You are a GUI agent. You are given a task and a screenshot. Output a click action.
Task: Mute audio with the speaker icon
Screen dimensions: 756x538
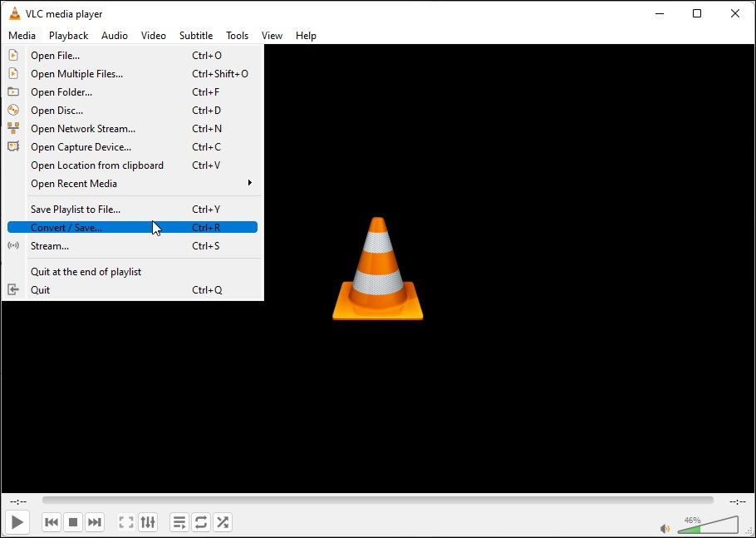pos(665,528)
